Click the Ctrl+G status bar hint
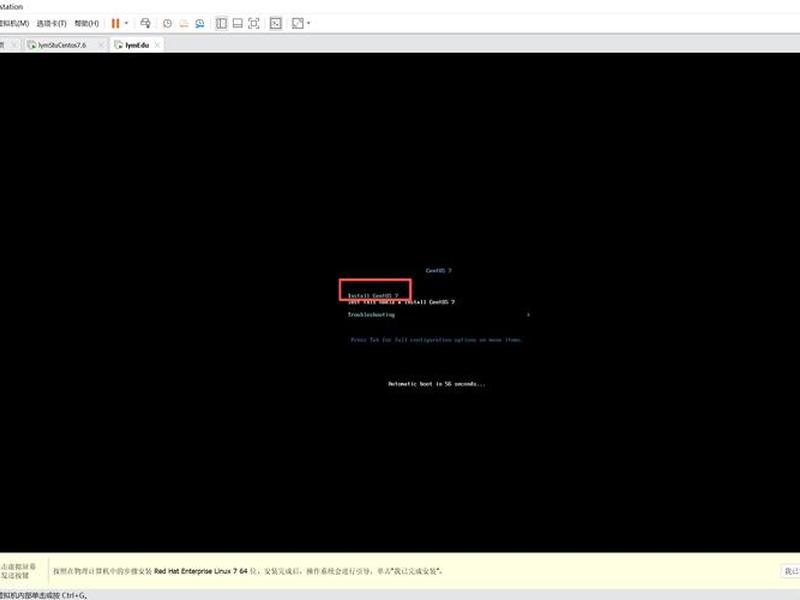Screen dimensions: 800x600 click(43, 595)
